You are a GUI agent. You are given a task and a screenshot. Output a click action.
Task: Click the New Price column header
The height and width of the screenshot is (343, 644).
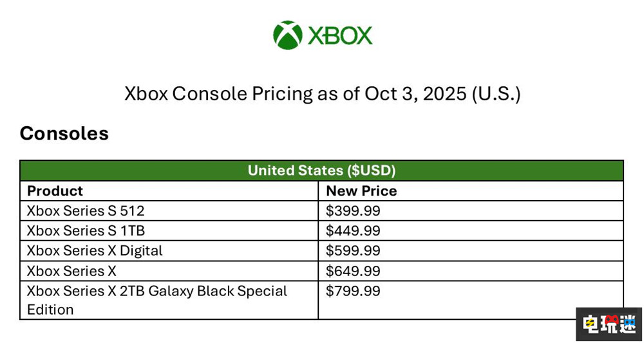361,190
